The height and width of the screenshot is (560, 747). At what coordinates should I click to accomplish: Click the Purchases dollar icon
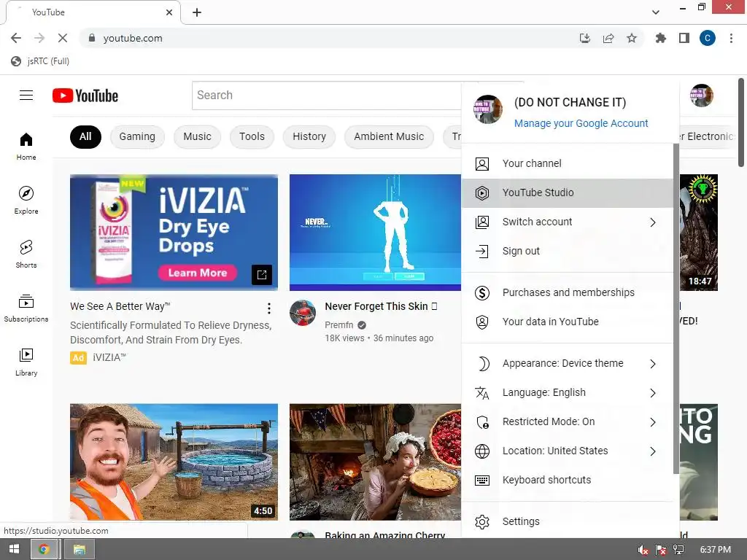(x=482, y=293)
